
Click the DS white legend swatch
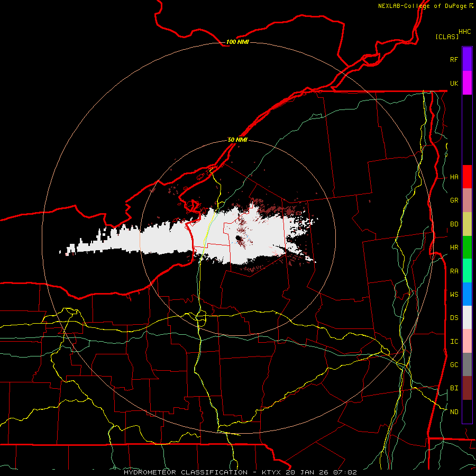pos(467,317)
